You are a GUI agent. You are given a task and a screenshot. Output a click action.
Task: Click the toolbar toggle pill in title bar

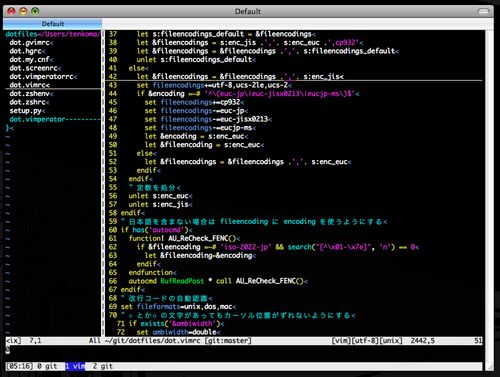(x=483, y=11)
